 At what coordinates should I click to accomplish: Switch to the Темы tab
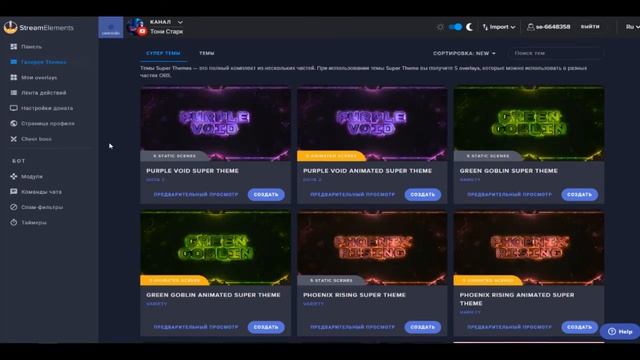click(207, 53)
